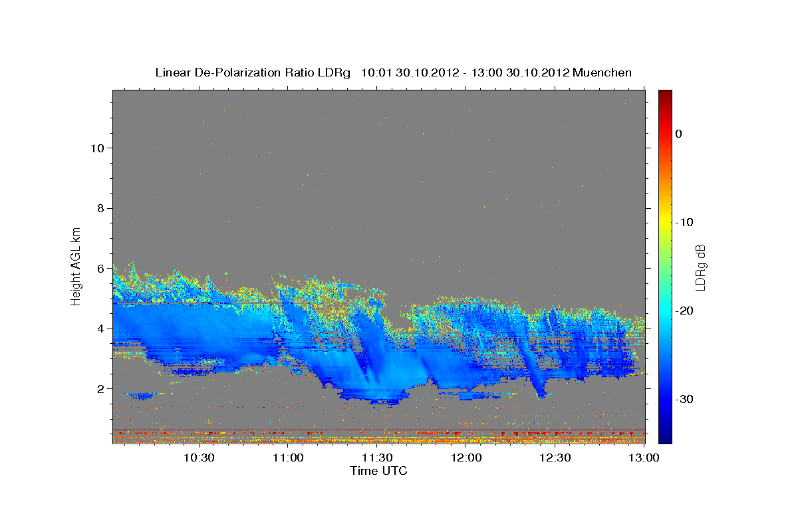Click the colorbar value '0'
This screenshot has height=532, width=798.
tap(678, 134)
